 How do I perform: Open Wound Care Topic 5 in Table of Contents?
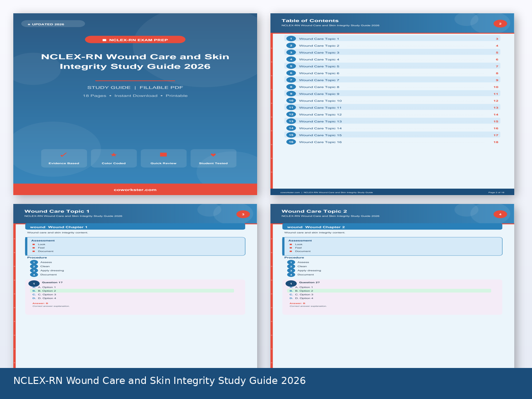(x=319, y=66)
